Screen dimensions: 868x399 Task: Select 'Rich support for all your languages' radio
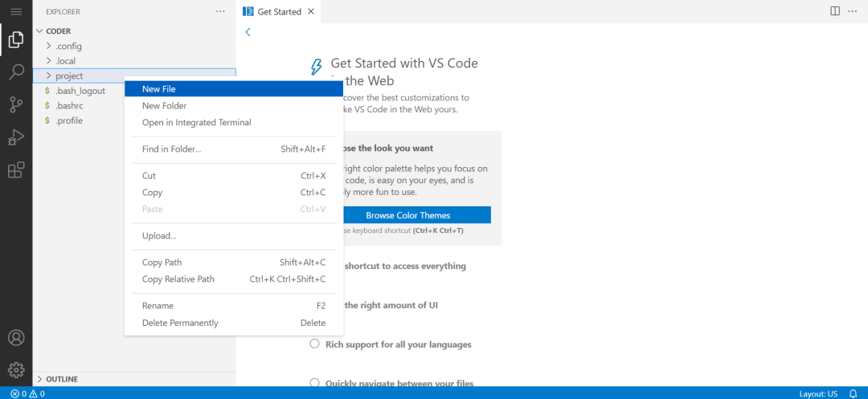pyautogui.click(x=314, y=344)
